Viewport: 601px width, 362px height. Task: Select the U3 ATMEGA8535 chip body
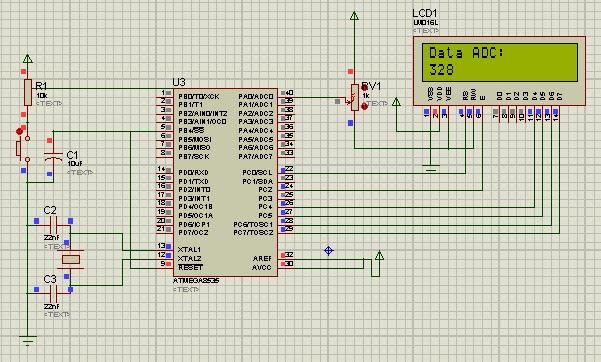coord(225,183)
